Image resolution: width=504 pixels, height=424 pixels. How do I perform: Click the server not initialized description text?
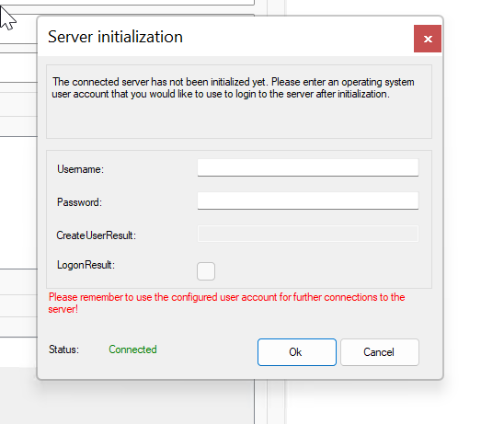233,87
